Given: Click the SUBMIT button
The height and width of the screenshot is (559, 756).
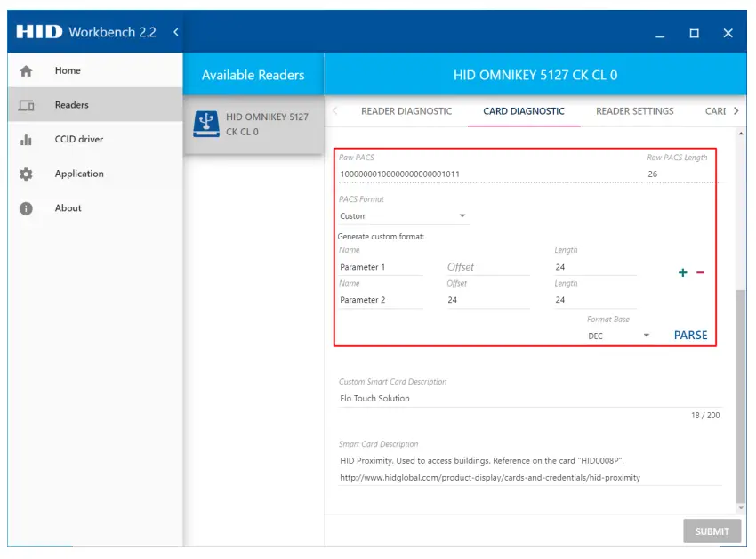Looking at the screenshot, I should (712, 531).
